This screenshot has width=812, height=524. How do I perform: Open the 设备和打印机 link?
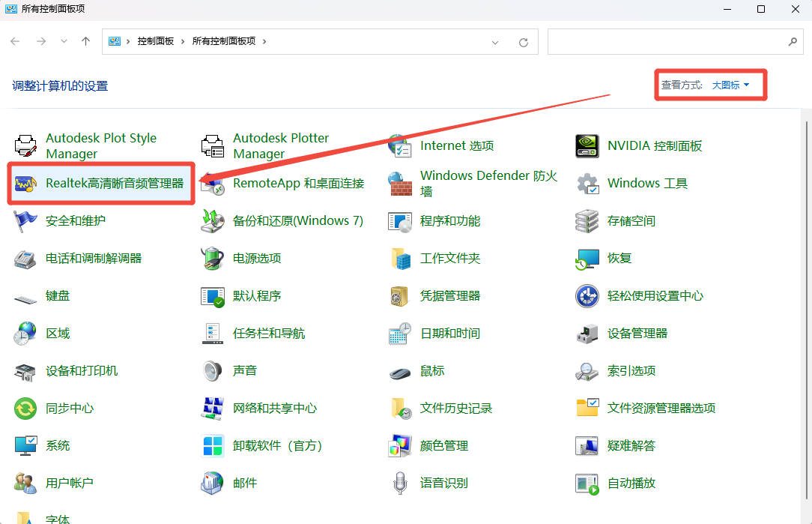tap(82, 371)
